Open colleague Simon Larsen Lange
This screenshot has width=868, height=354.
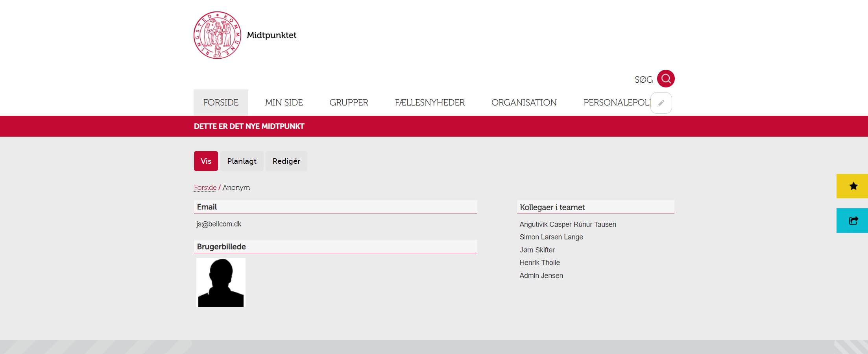click(x=551, y=237)
